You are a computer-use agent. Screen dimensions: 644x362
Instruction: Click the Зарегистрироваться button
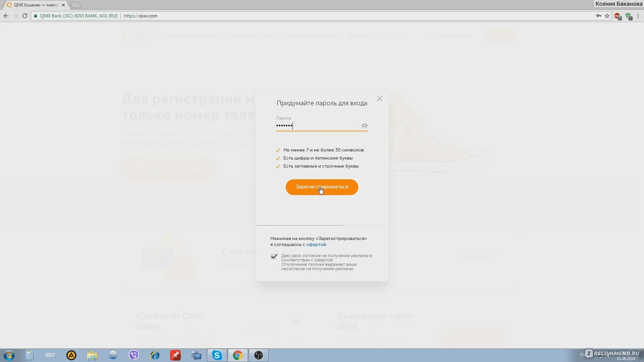[322, 187]
